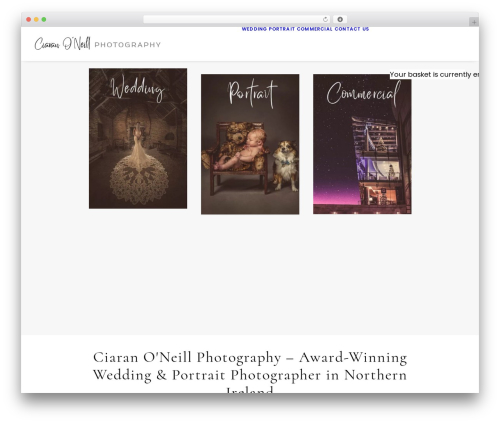The height and width of the screenshot is (423, 500).
Task: Open the Portrait navigation link
Action: point(282,29)
